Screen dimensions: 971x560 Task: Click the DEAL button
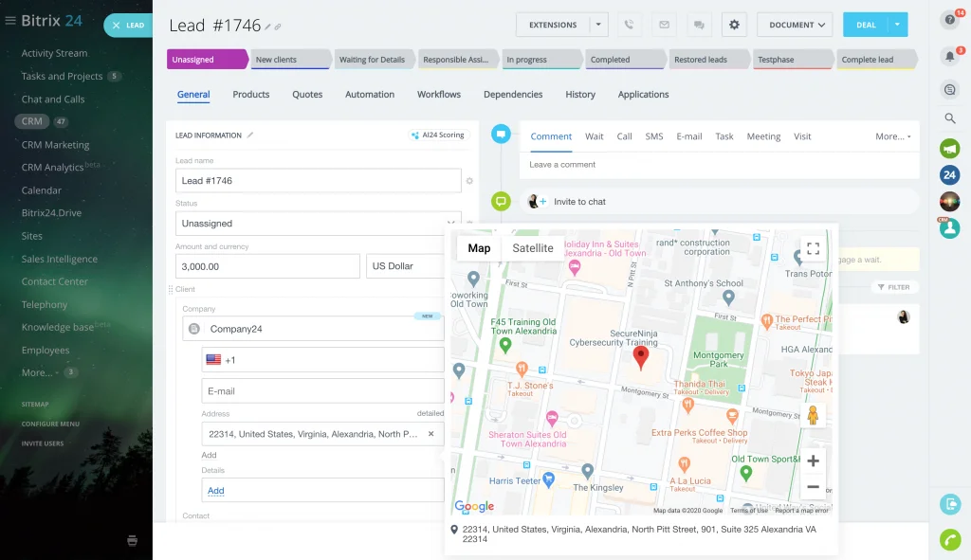[866, 25]
